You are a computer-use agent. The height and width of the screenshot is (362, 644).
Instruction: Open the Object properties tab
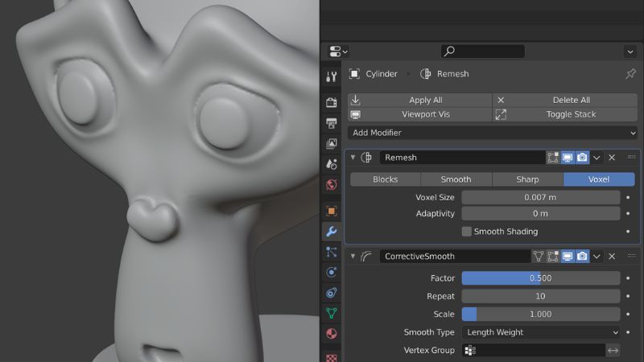(x=332, y=211)
